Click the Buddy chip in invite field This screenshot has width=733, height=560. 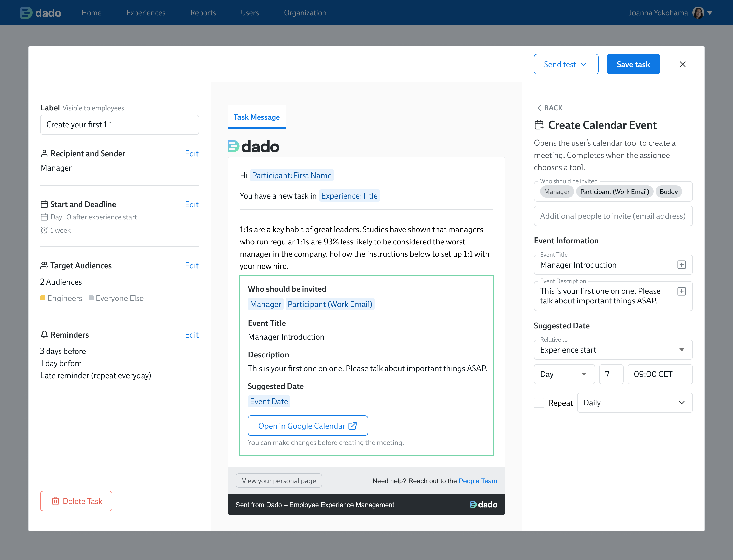[x=668, y=192]
